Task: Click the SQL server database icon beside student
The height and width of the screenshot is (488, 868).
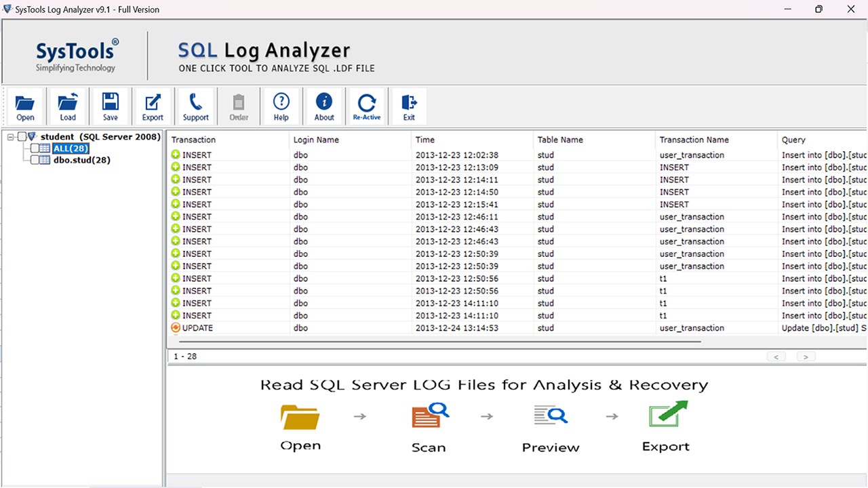Action: click(x=33, y=136)
